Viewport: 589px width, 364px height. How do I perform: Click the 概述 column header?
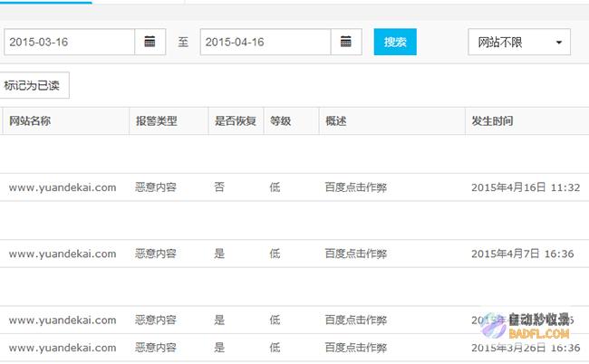[x=336, y=120]
